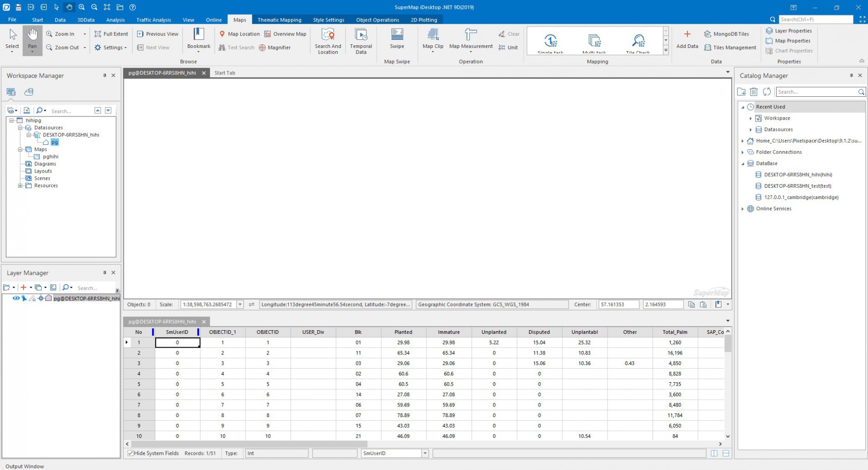This screenshot has height=470, width=868.
Task: Click the Center X coordinate field
Action: [619, 305]
